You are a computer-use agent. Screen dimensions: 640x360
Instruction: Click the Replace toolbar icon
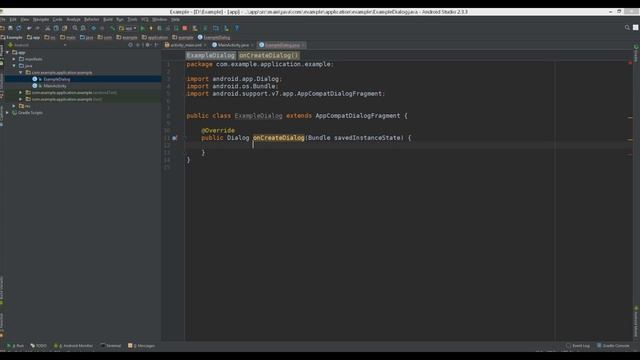point(83,28)
